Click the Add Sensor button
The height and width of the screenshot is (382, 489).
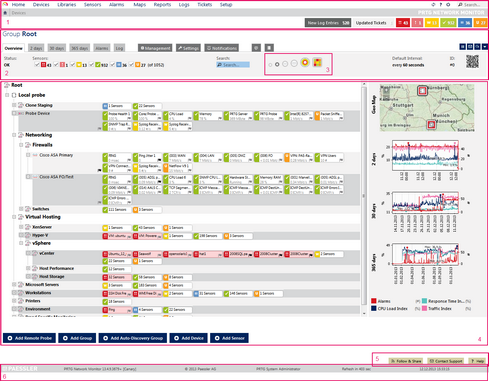coord(229,338)
